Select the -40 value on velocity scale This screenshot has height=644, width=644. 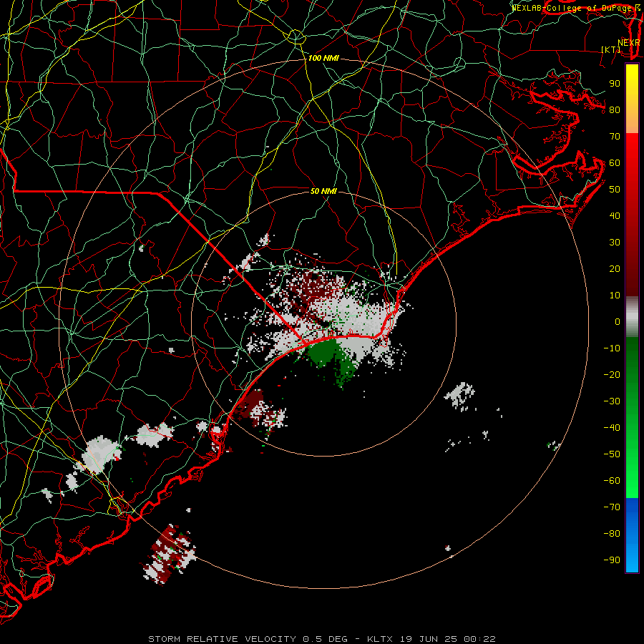click(x=612, y=428)
